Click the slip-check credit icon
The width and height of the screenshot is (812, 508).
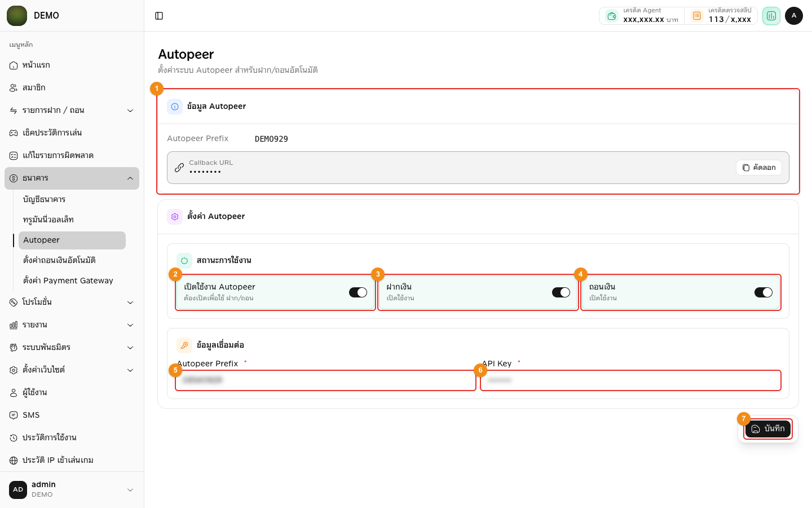pos(697,16)
